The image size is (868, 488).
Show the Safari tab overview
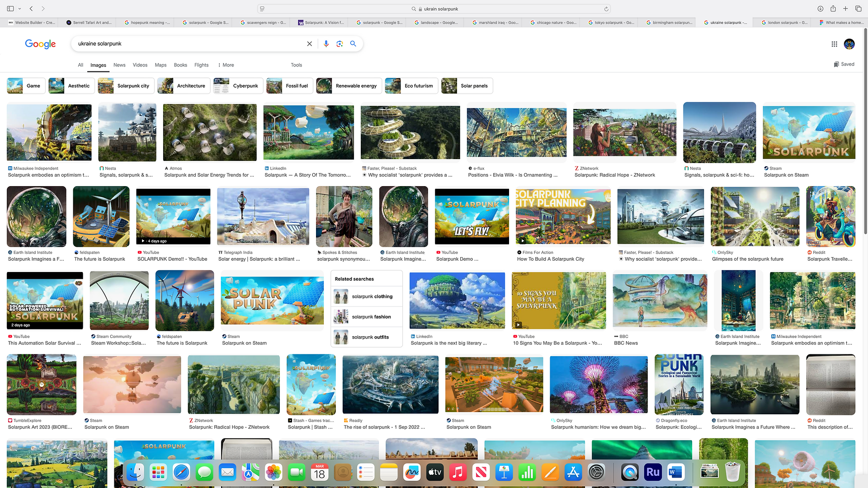click(x=858, y=9)
